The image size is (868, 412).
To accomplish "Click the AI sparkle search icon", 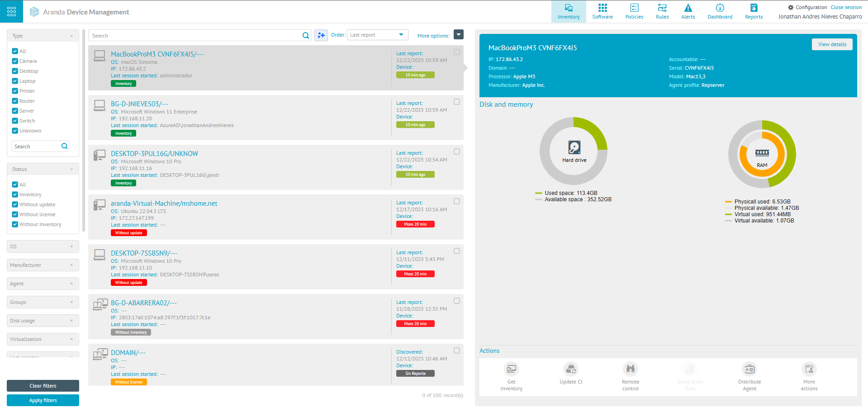I will click(321, 35).
